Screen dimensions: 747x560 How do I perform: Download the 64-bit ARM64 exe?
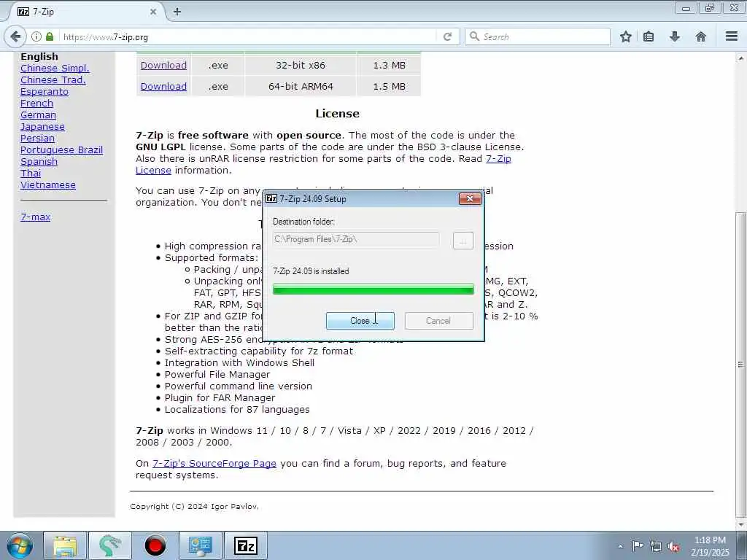point(163,86)
